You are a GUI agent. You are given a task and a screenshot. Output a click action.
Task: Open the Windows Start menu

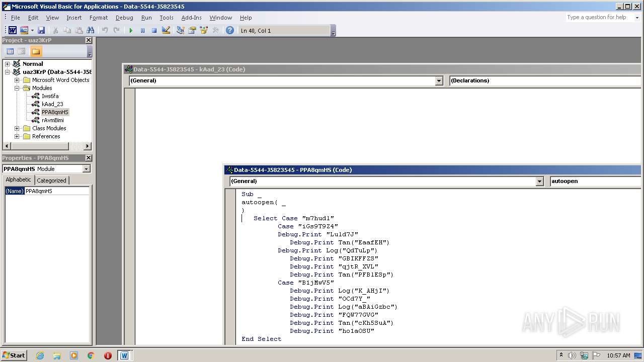(x=14, y=355)
